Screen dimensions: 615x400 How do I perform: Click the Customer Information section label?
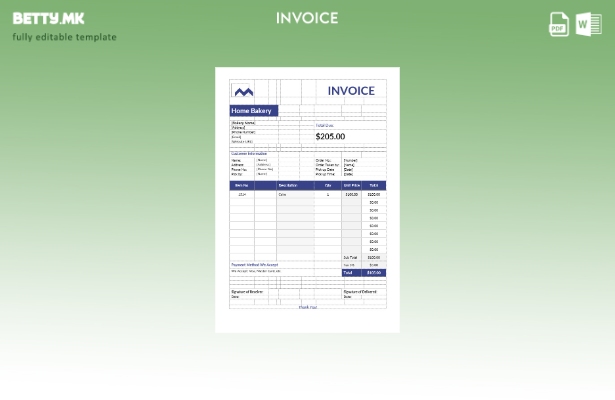[249, 154]
